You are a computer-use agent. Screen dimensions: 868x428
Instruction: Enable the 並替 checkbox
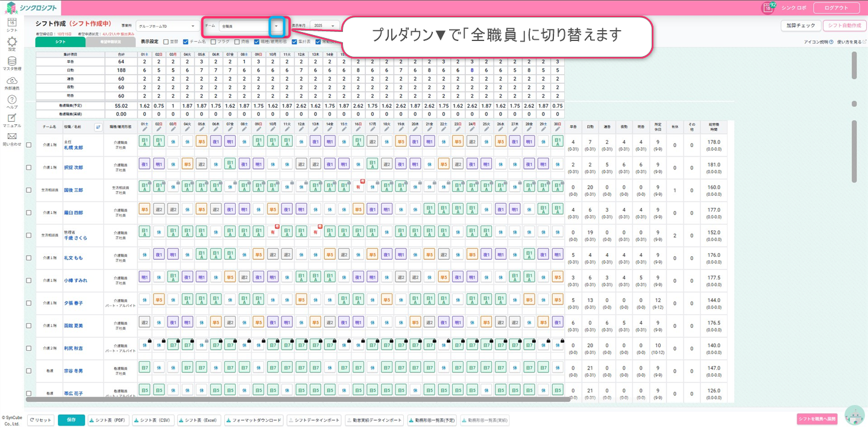(x=166, y=42)
